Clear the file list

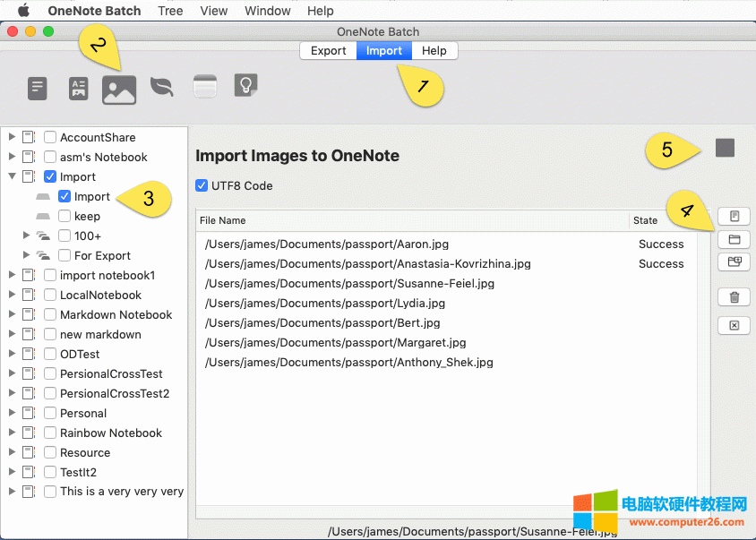[734, 324]
